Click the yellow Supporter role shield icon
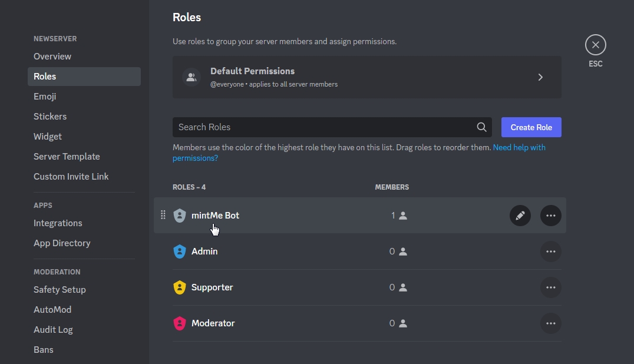634x364 pixels. click(180, 287)
